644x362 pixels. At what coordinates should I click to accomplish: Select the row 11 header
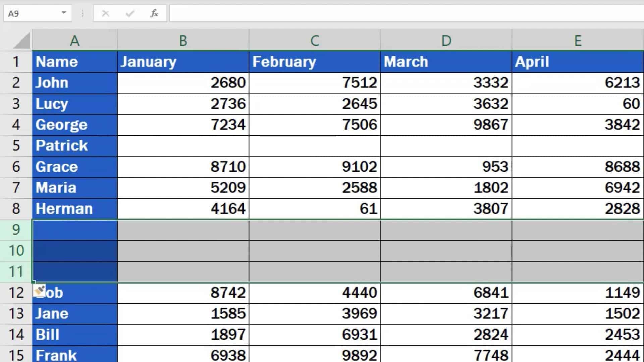(x=16, y=271)
